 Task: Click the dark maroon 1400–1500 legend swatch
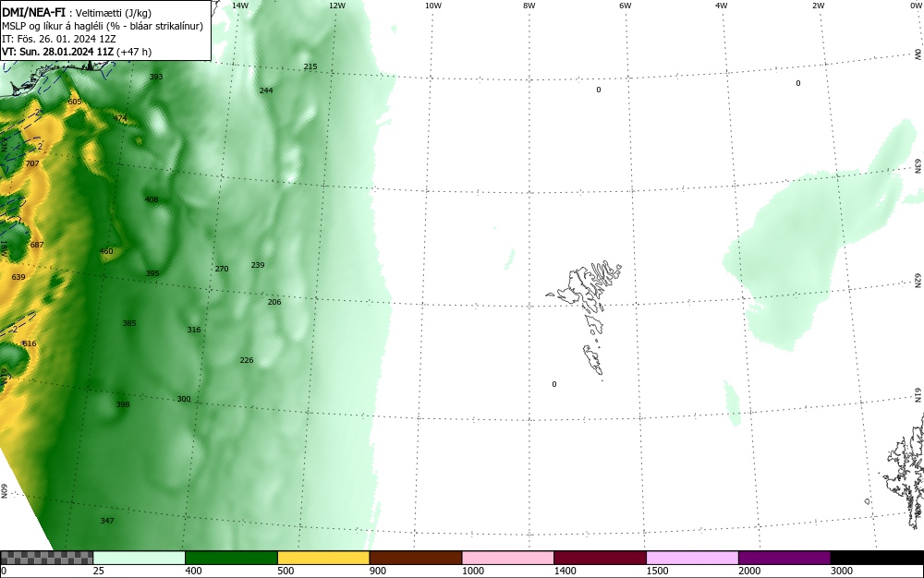click(x=600, y=558)
